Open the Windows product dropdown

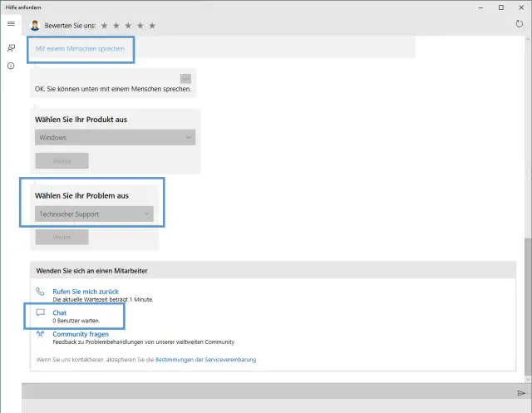pos(115,137)
